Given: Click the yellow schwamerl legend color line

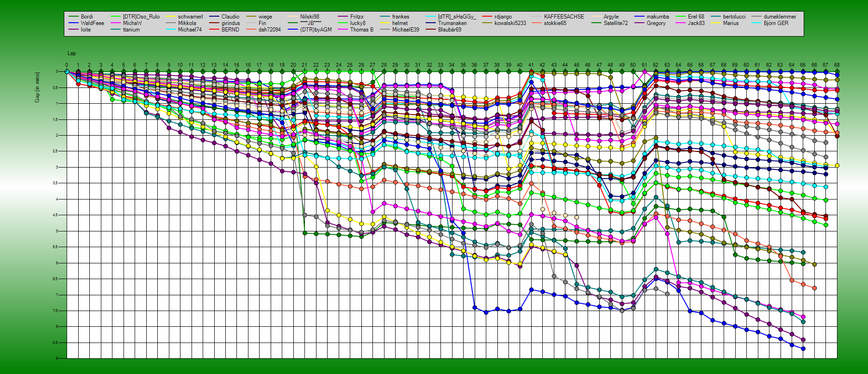Looking at the screenshot, I should [x=170, y=17].
